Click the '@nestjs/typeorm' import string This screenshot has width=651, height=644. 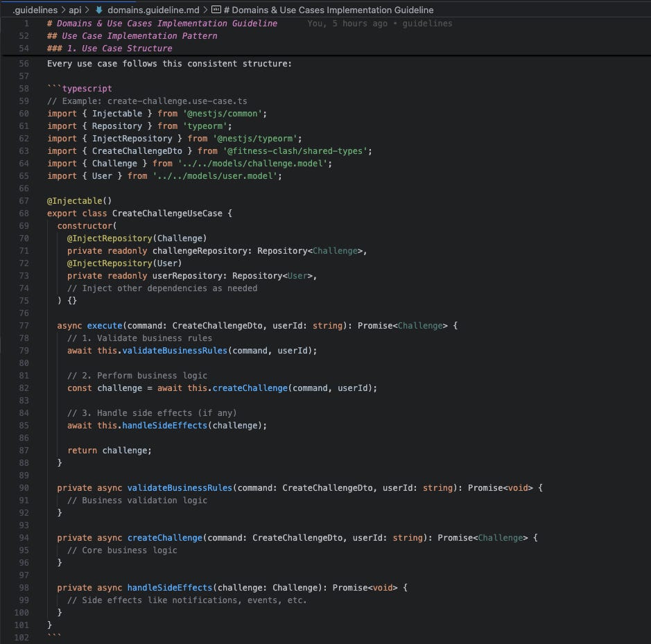point(254,138)
